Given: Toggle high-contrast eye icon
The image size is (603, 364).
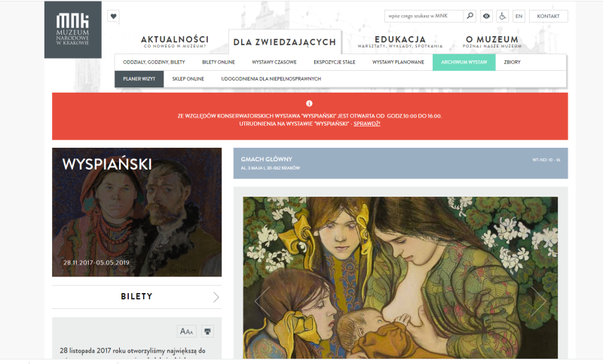Looking at the screenshot, I should point(486,16).
